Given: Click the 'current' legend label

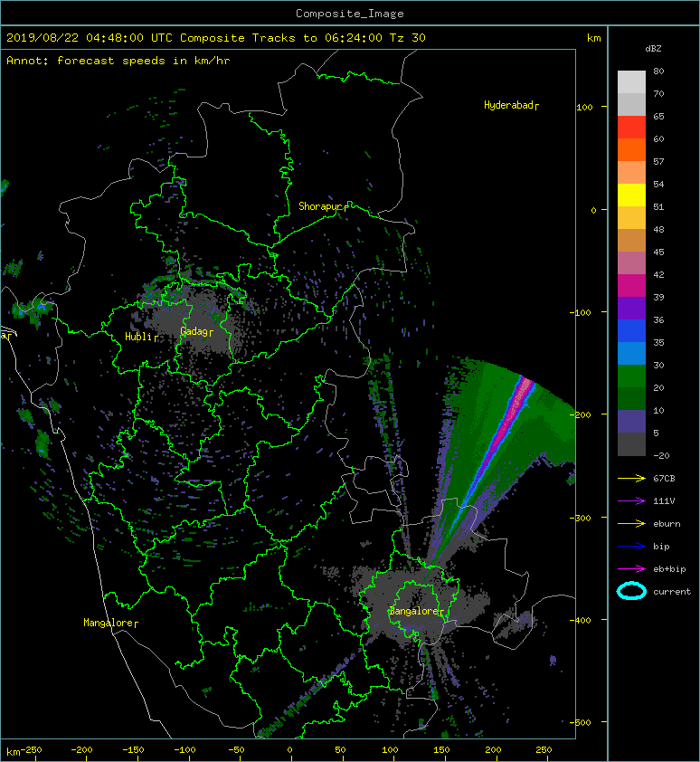Looking at the screenshot, I should (672, 592).
